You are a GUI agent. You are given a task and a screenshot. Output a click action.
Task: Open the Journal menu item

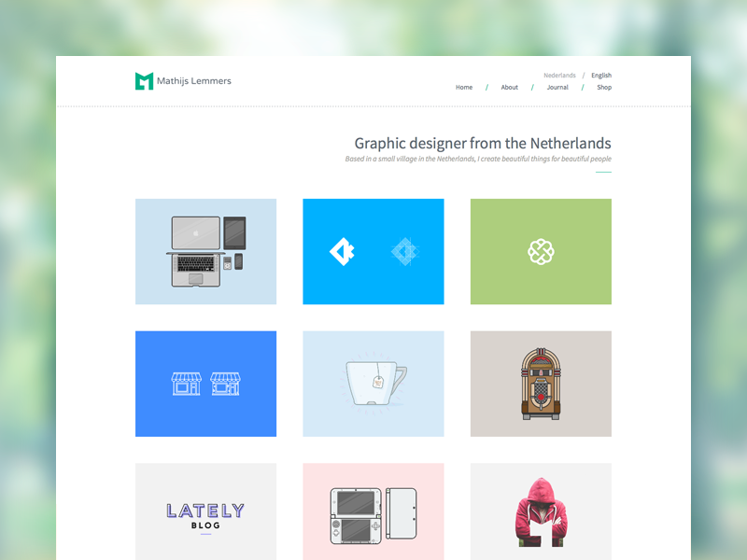557,87
